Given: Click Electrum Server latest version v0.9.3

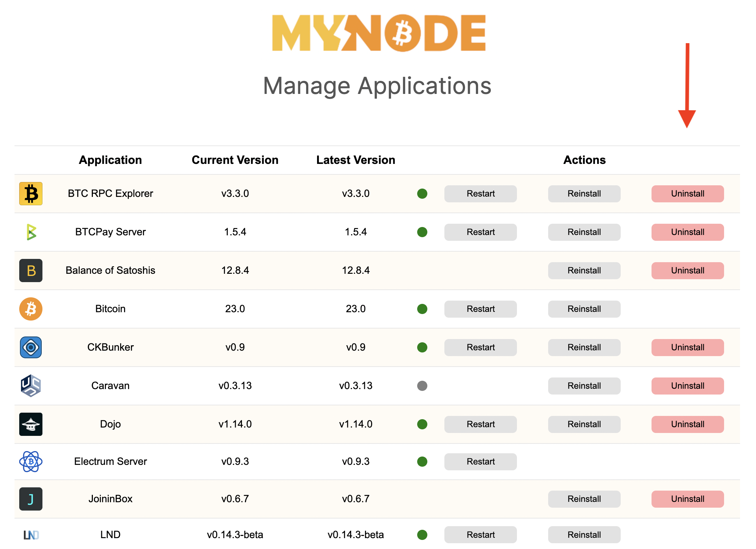Looking at the screenshot, I should click(x=356, y=462).
